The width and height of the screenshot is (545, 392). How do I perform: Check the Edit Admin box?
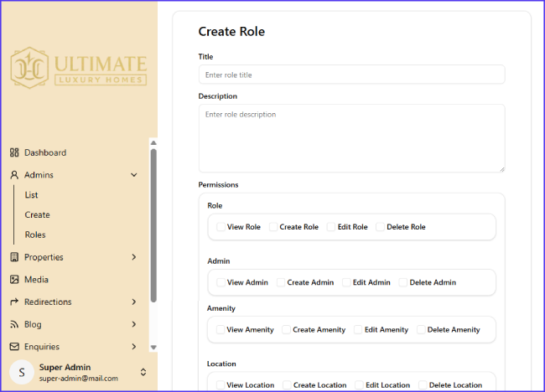click(346, 282)
